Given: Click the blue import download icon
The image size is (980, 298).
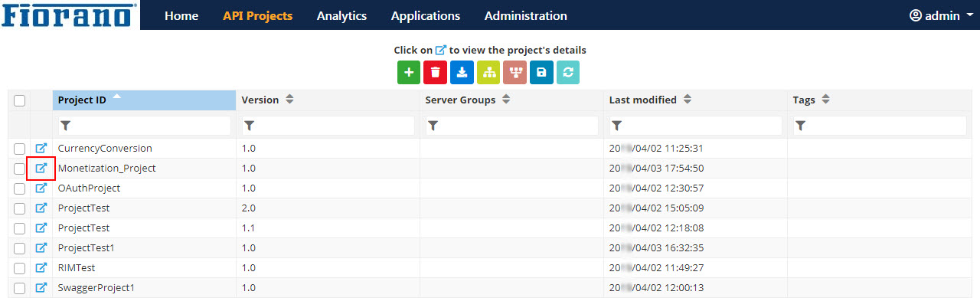Looking at the screenshot, I should tap(462, 72).
